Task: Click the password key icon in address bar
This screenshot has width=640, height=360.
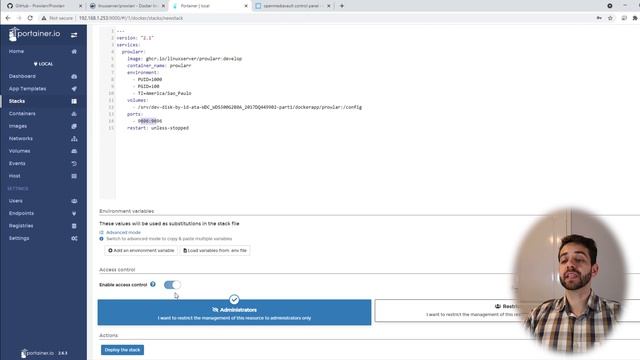Action: (599, 18)
